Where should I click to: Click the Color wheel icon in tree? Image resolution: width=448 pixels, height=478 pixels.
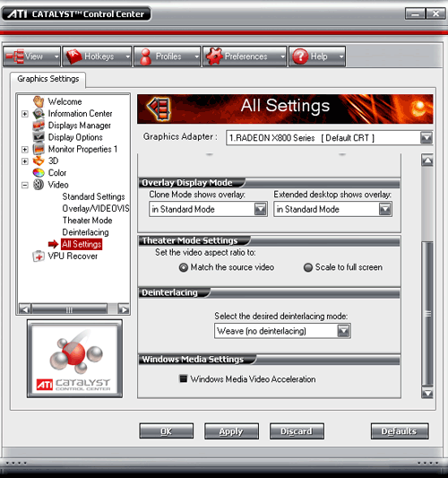[39, 172]
